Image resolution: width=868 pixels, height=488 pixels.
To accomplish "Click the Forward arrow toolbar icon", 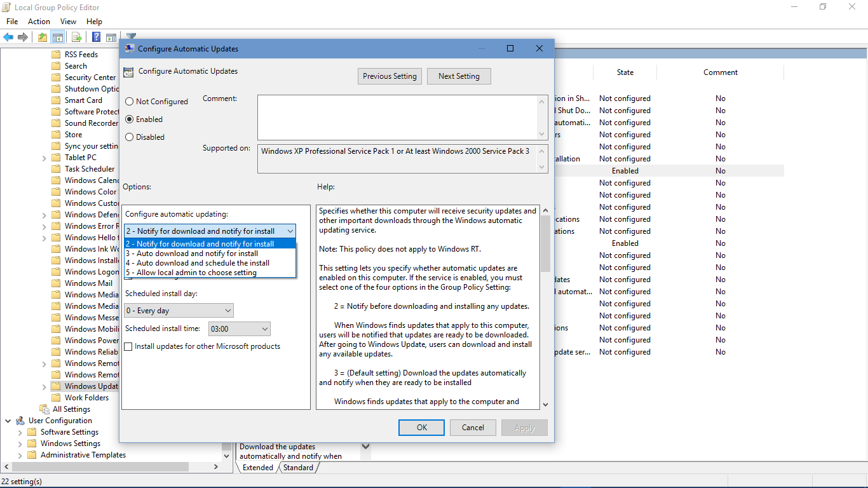I will pyautogui.click(x=23, y=37).
